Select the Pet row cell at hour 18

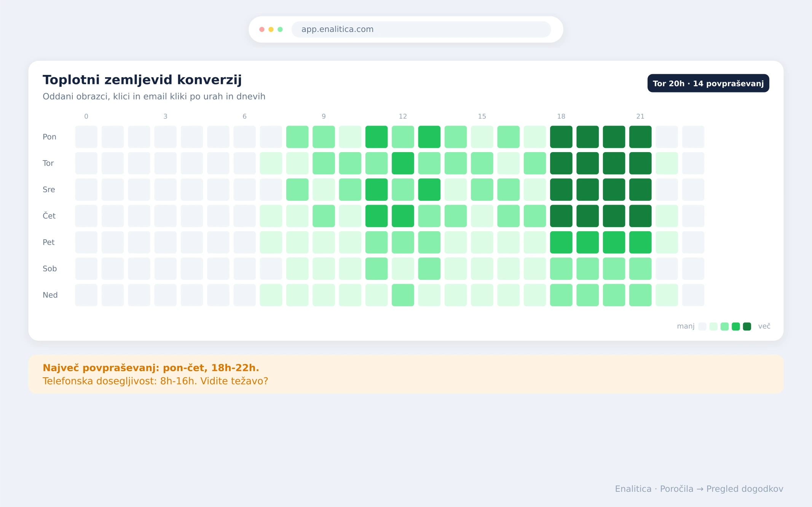[x=561, y=242]
